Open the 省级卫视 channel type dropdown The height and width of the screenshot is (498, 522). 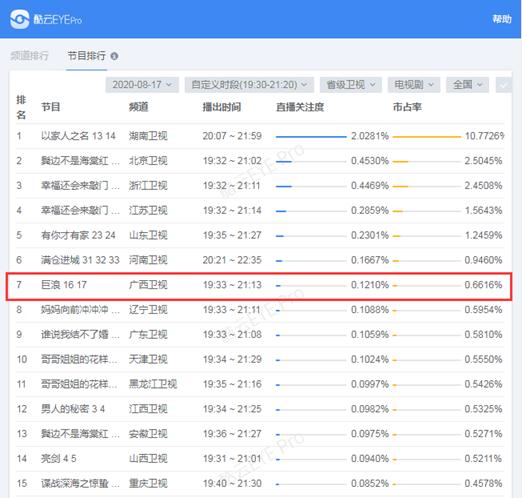[x=351, y=85]
